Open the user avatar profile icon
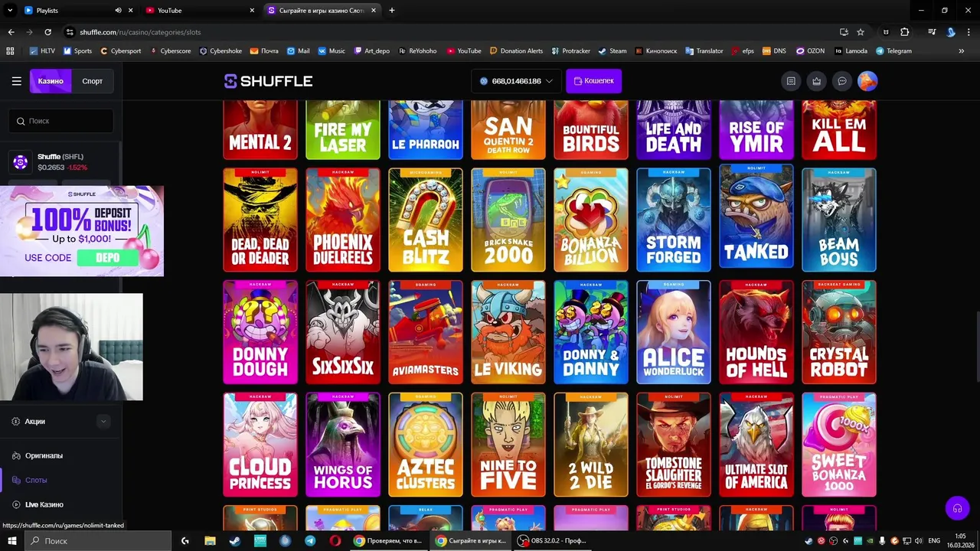 (x=867, y=81)
